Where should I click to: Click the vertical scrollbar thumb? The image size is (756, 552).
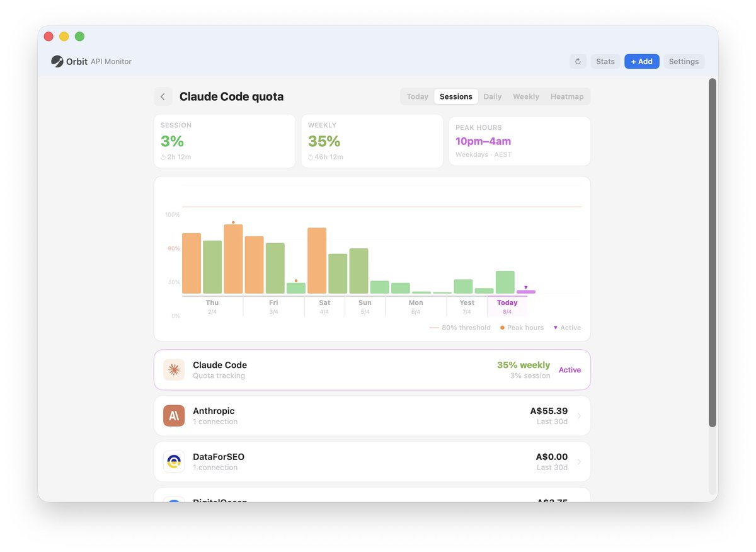pos(713,252)
